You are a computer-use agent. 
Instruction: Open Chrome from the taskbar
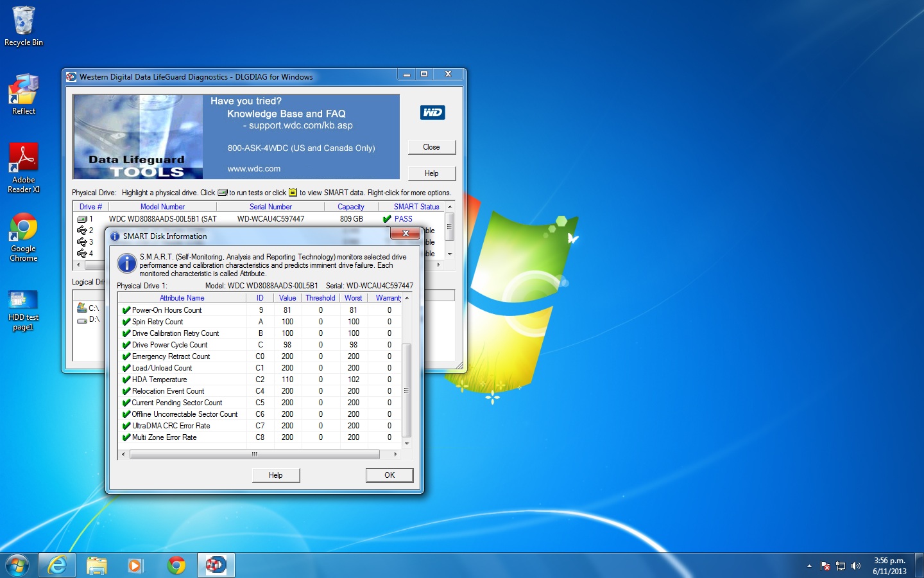click(176, 565)
